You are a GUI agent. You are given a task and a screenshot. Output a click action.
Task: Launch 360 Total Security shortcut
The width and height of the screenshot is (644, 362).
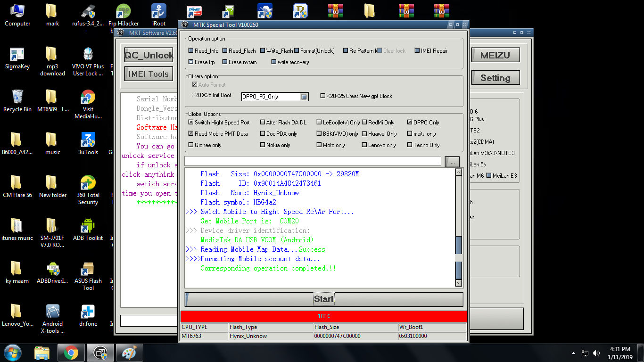tap(88, 190)
